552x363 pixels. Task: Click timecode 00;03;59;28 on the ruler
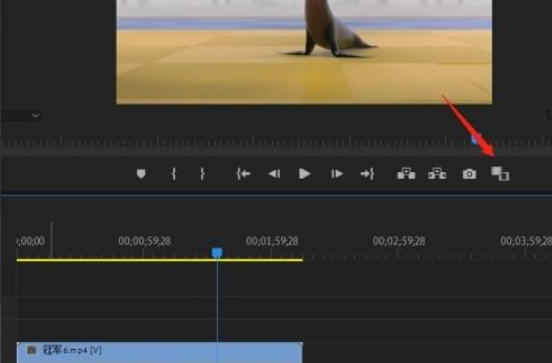[x=526, y=241]
